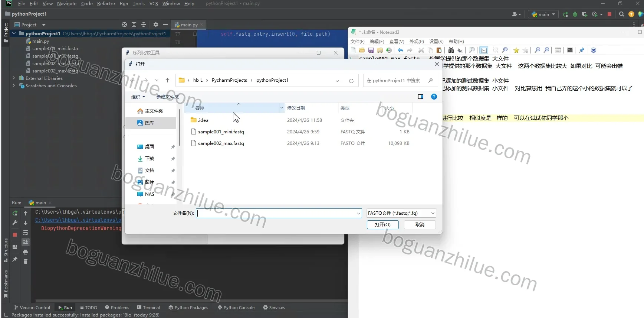The width and height of the screenshot is (644, 318).
Task: Click the search box in the Open dialog
Action: (400, 81)
